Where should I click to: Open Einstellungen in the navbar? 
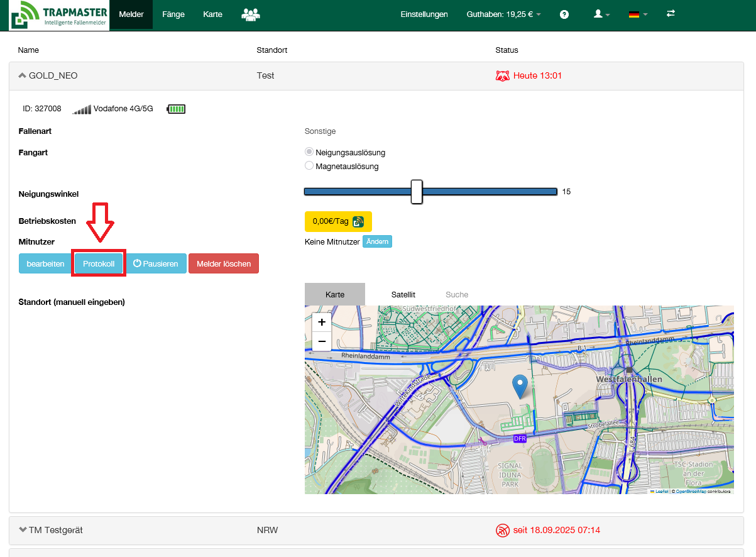[x=424, y=14]
